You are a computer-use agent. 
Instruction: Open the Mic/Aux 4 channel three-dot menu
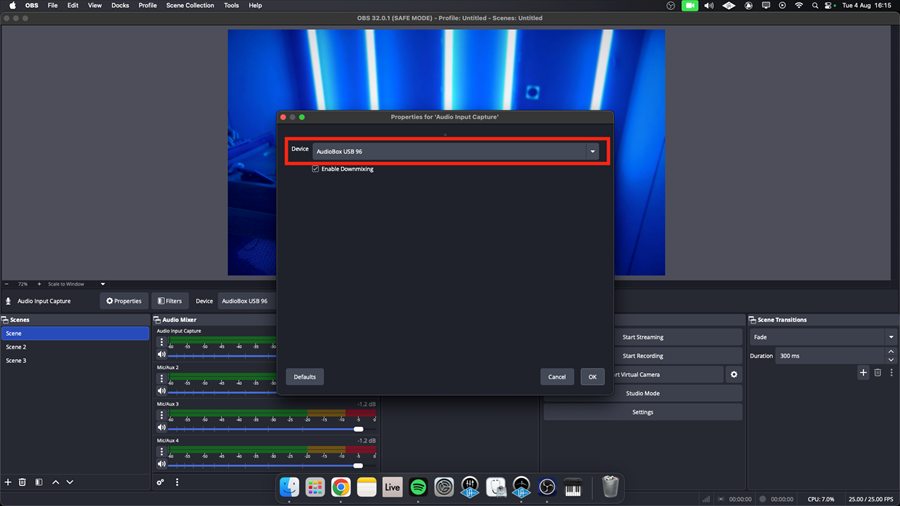tap(161, 452)
